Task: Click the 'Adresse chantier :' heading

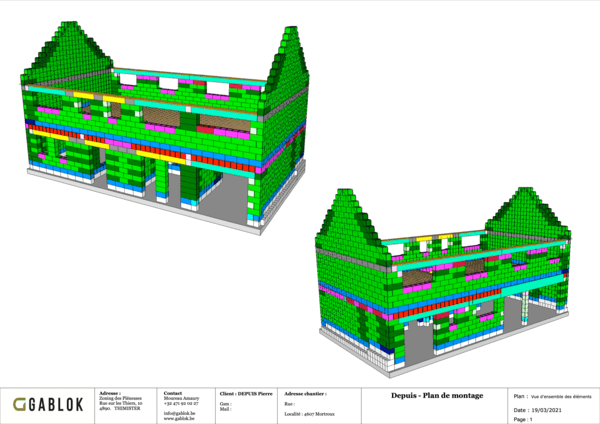Action: pos(306,395)
